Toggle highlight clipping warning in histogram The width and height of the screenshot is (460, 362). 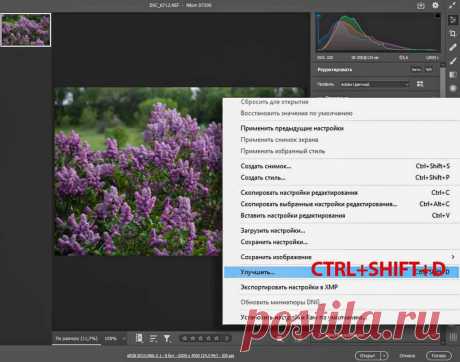438,15
